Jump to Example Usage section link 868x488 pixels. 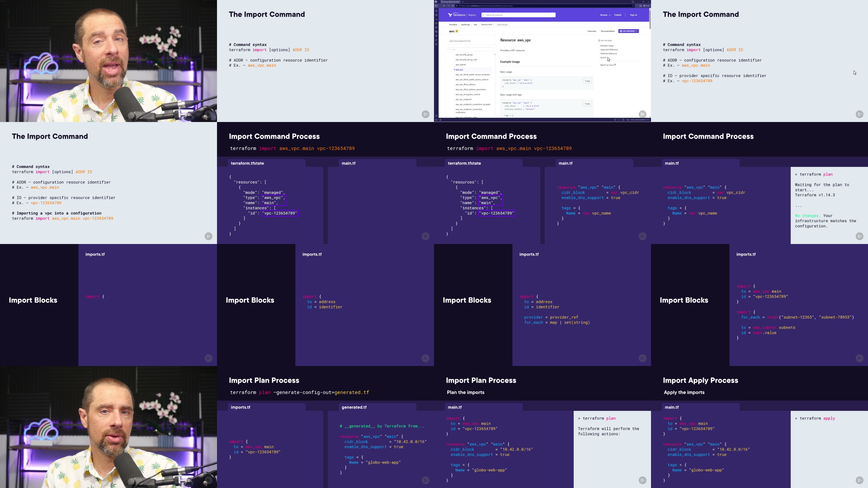click(x=607, y=46)
